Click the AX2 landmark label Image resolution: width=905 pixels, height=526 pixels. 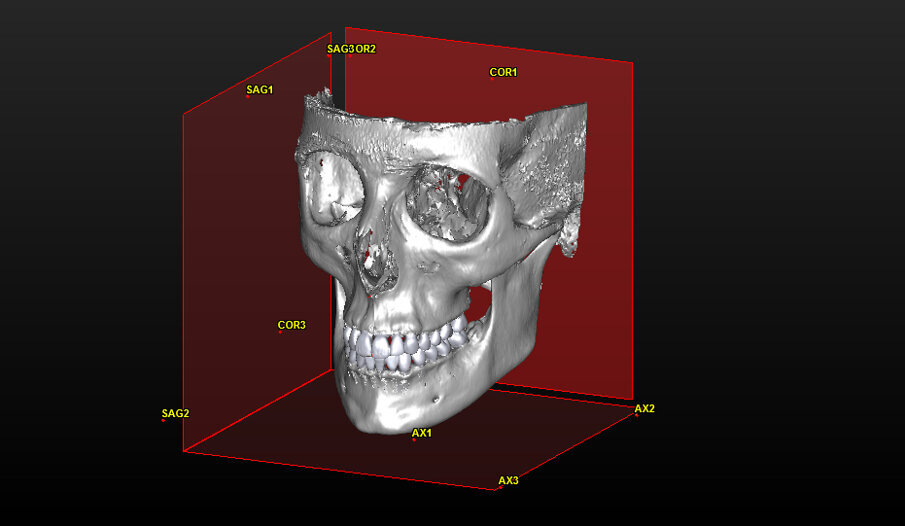[645, 409]
